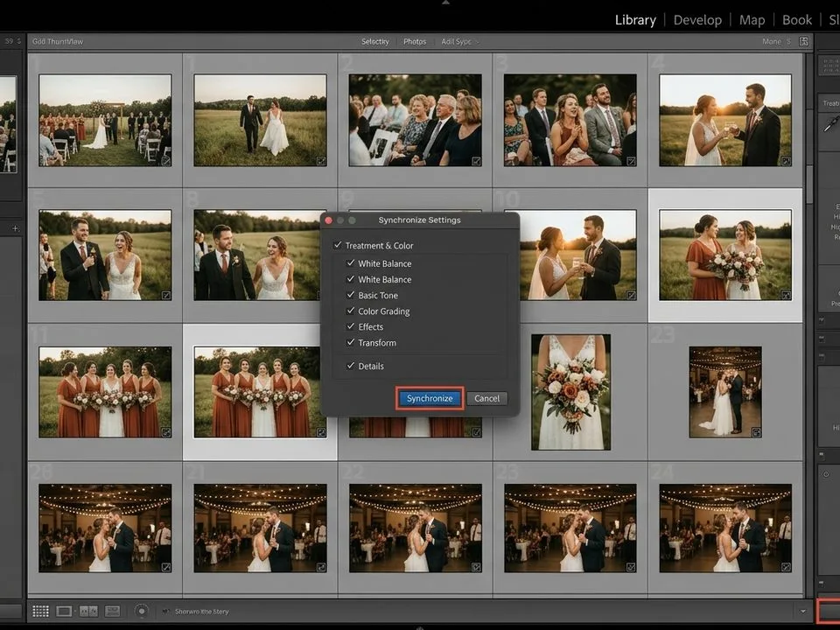Select the bouquet close-up thumbnail
The width and height of the screenshot is (840, 630).
[570, 392]
